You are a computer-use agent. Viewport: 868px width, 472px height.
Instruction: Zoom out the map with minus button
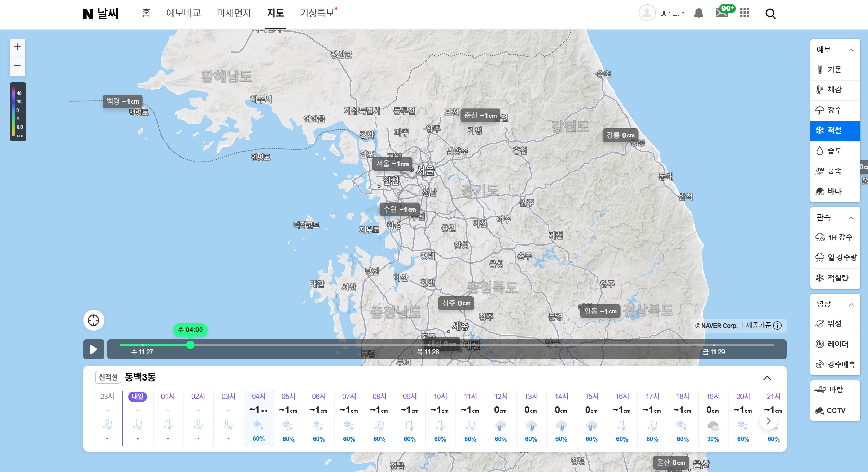[x=17, y=65]
